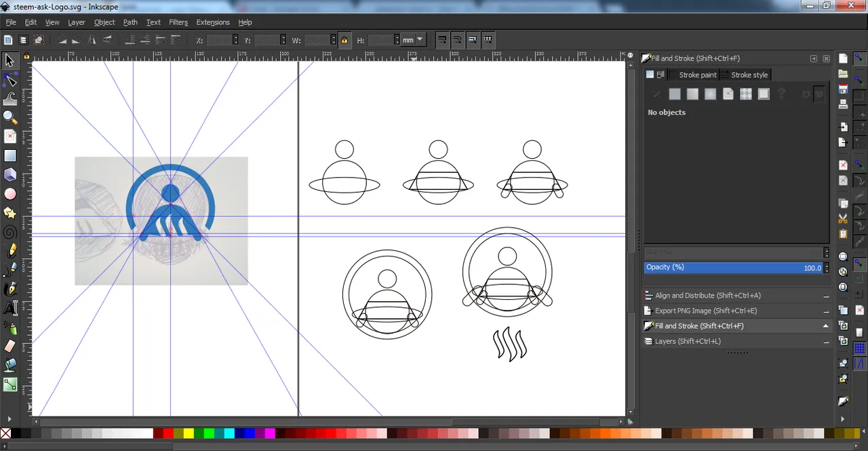Click the Opacity percentage slider
Viewport: 868px width, 451px height.
tap(734, 267)
